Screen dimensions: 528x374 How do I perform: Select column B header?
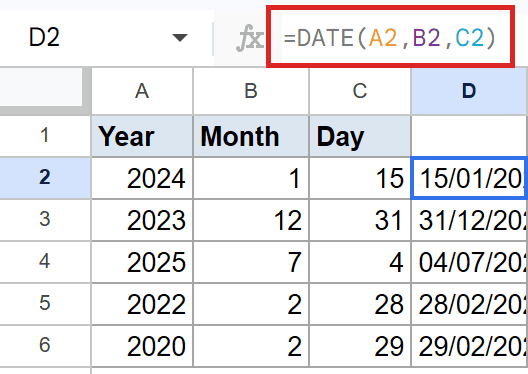251,91
